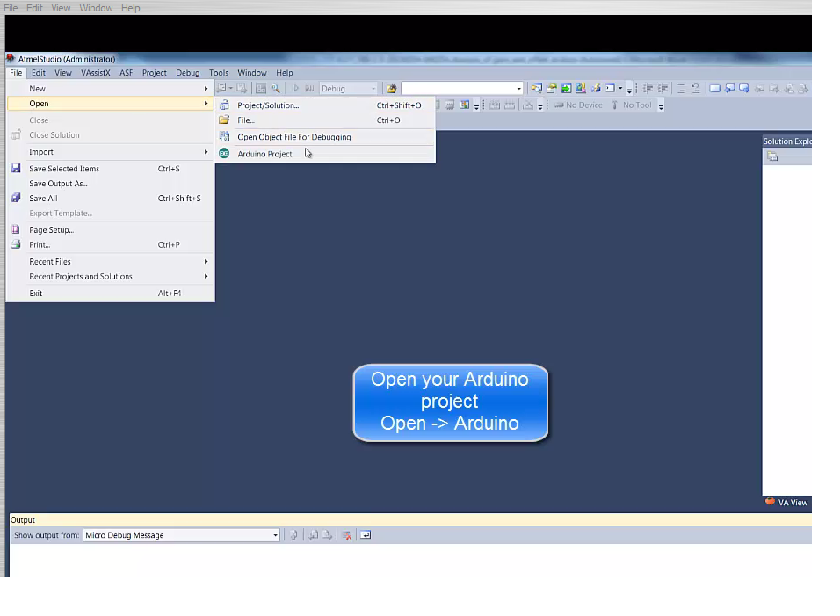Click Open Object File For Debugging
840x616 pixels.
(x=325, y=137)
